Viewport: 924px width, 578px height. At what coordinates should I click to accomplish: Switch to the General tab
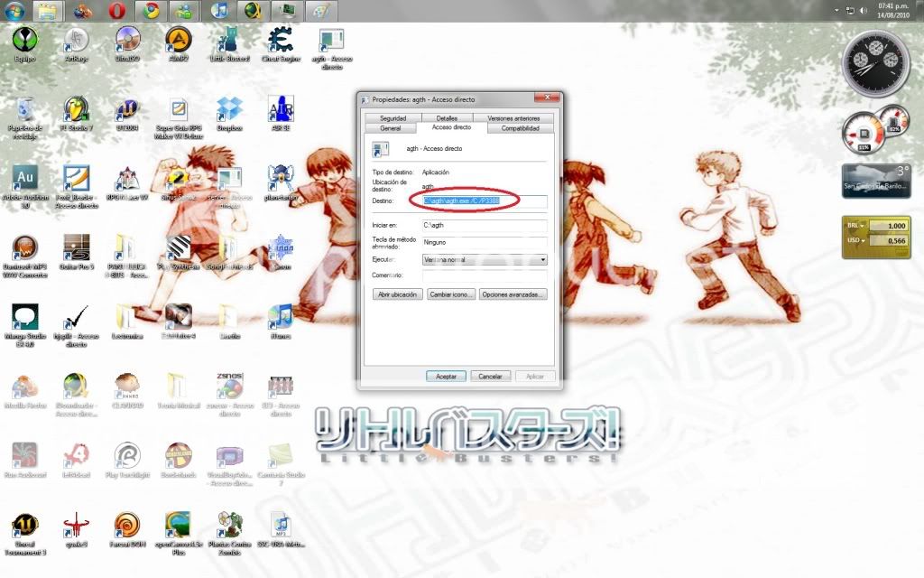coord(390,128)
